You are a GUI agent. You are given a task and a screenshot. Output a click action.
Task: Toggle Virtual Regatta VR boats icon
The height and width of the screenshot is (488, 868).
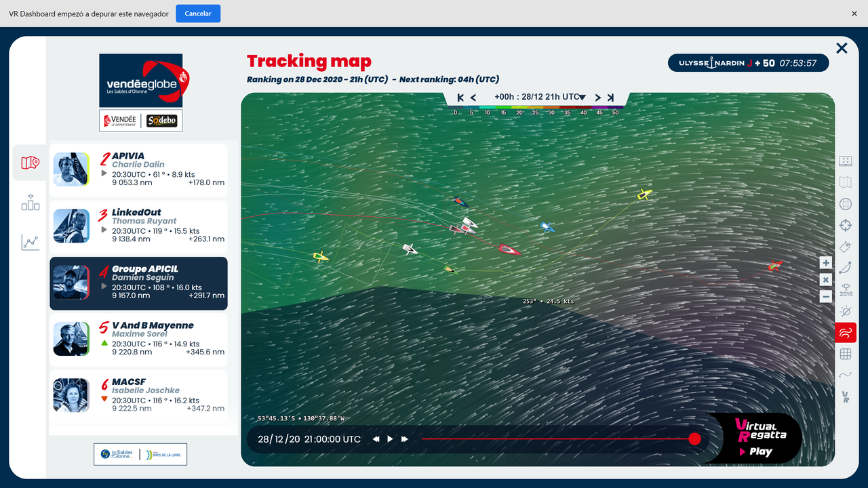coord(846,396)
